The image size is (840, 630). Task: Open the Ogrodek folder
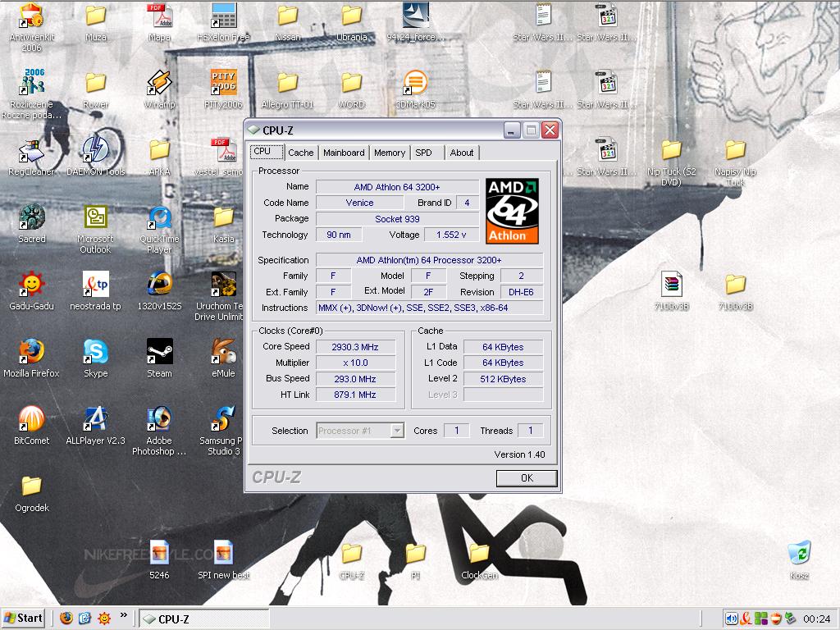(32, 493)
